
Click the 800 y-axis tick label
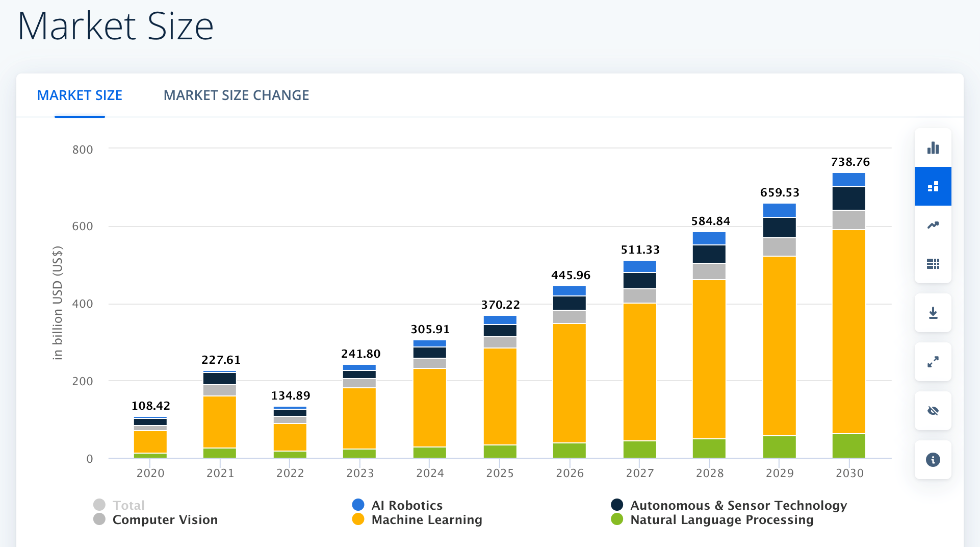tap(83, 150)
